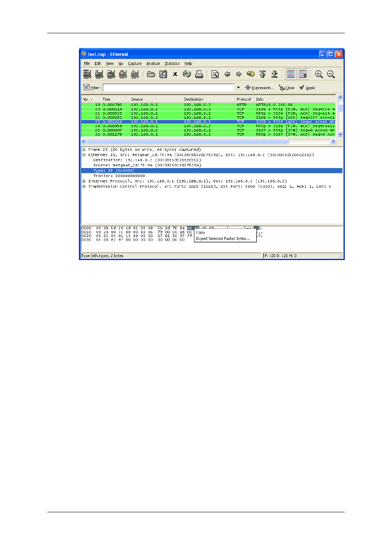Select packet 19 HTTP/1.0 200 OK
The image size is (392, 555).
coord(208,105)
